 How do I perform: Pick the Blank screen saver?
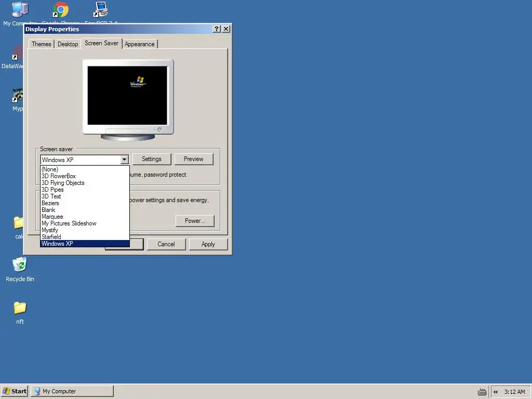(85, 210)
